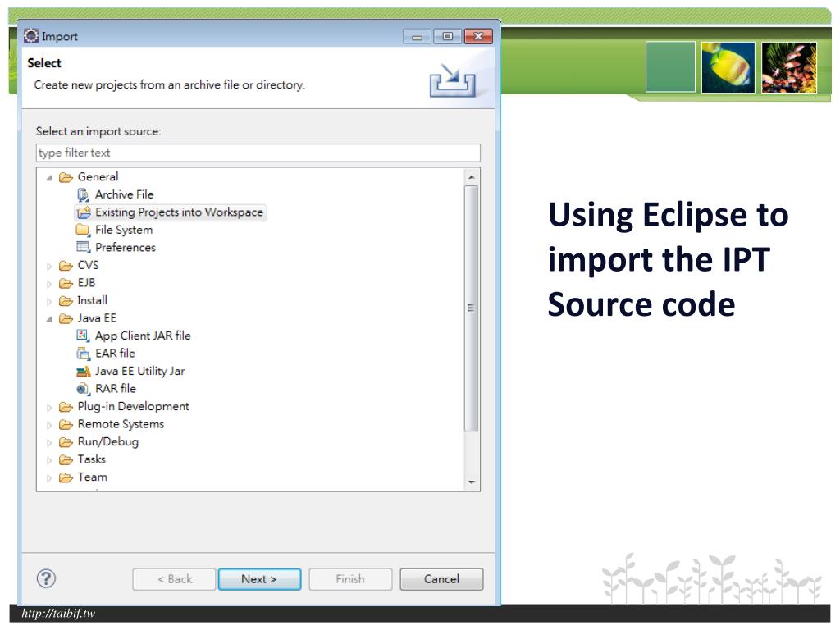Screen dimensions: 840x630
Task: Click the EJB folder icon
Action: click(x=66, y=283)
